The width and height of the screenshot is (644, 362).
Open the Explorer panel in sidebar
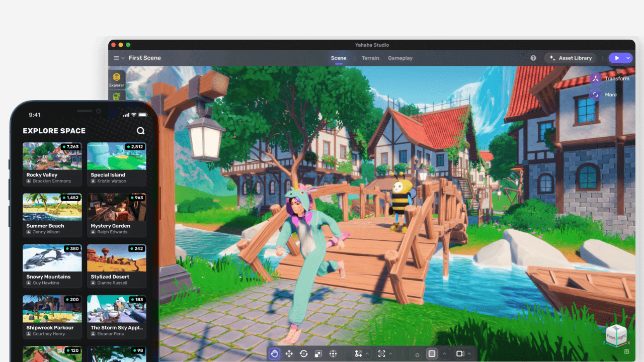click(117, 79)
